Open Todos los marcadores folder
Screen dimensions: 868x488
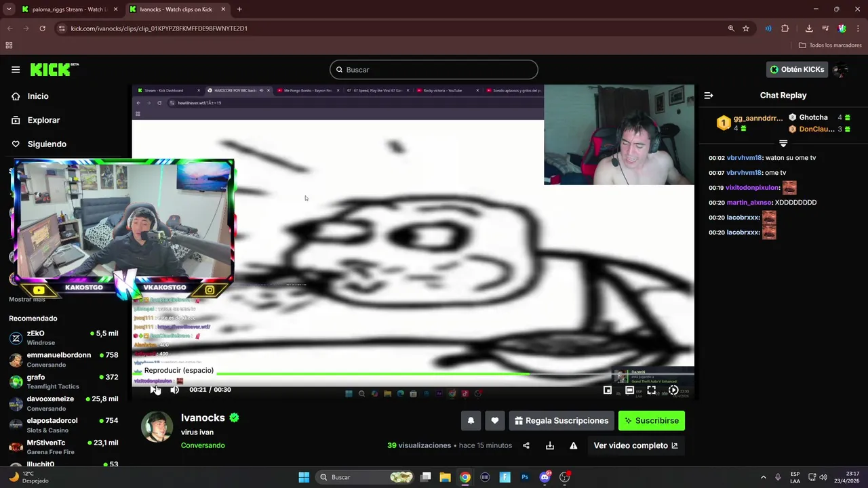(830, 45)
